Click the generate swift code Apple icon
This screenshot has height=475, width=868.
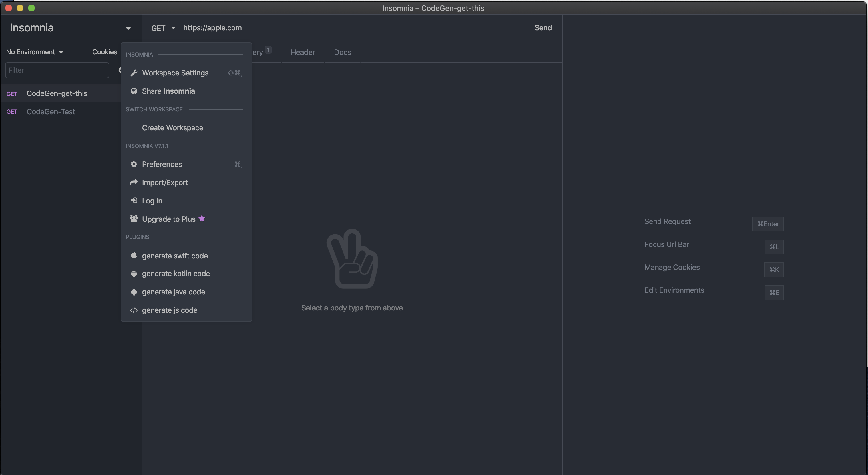pos(133,255)
